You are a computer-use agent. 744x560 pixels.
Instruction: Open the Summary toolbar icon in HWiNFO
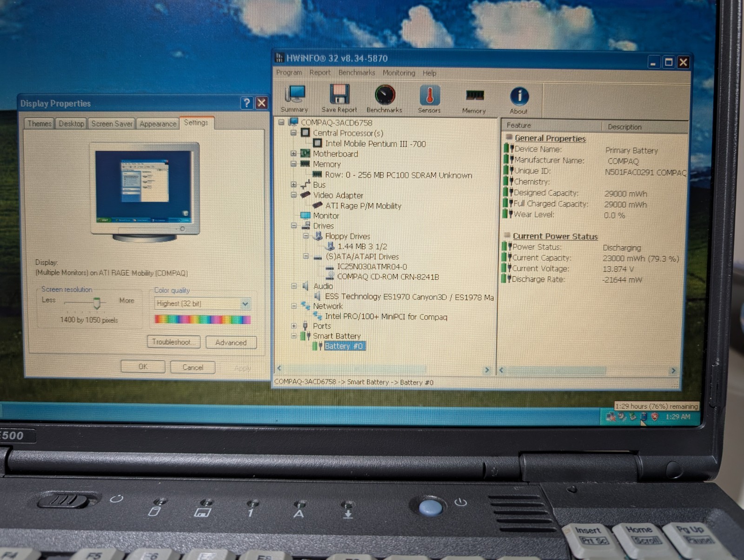click(x=295, y=98)
